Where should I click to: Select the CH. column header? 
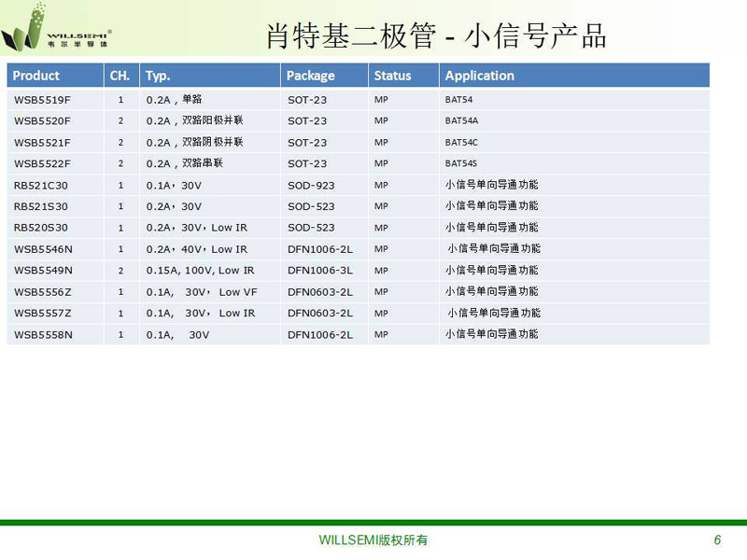click(120, 76)
